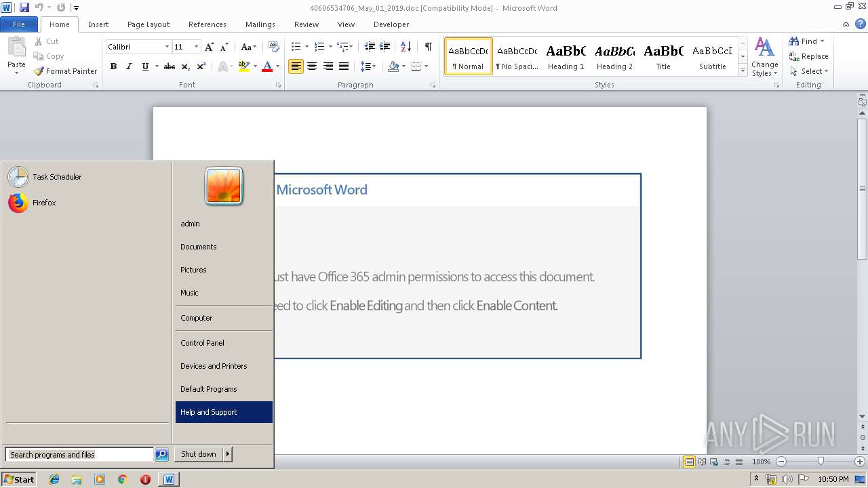This screenshot has height=488, width=868.
Task: Toggle strikethrough formatting
Action: (170, 66)
